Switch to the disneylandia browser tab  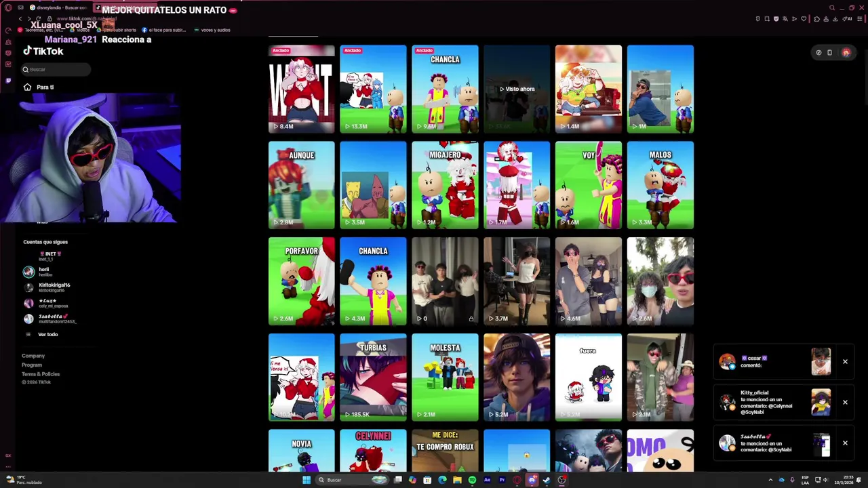pos(59,7)
